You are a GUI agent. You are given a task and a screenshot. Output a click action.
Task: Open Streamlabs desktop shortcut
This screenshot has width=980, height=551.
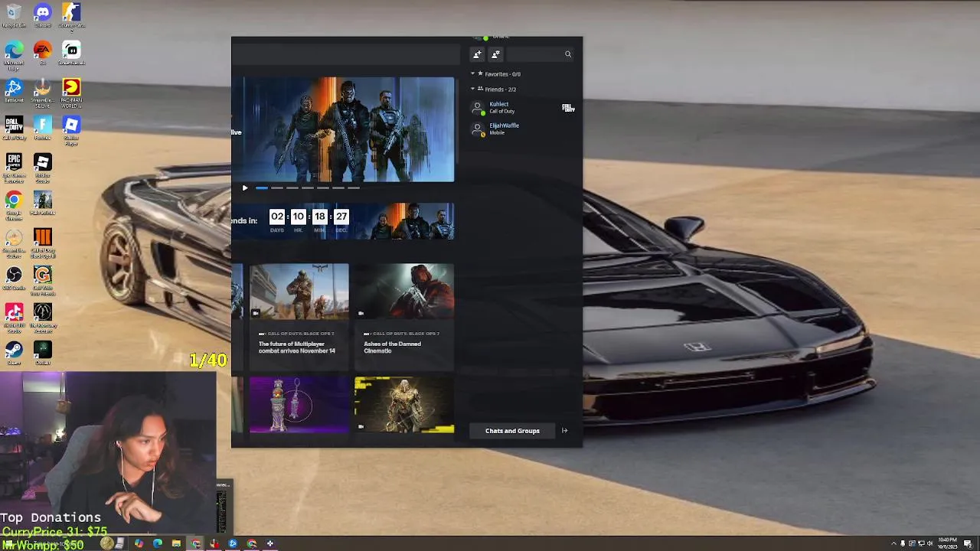[71, 53]
